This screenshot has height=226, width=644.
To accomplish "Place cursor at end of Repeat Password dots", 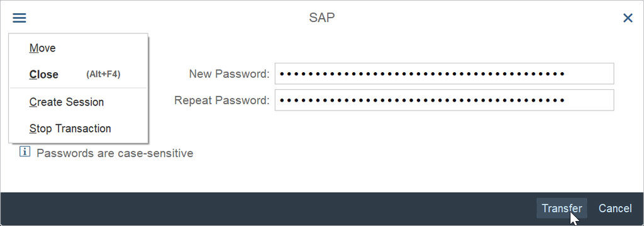I will tap(566, 100).
